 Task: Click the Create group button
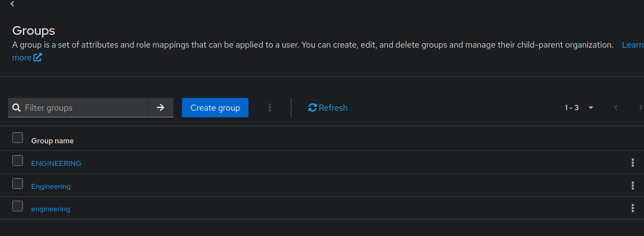pyautogui.click(x=215, y=108)
